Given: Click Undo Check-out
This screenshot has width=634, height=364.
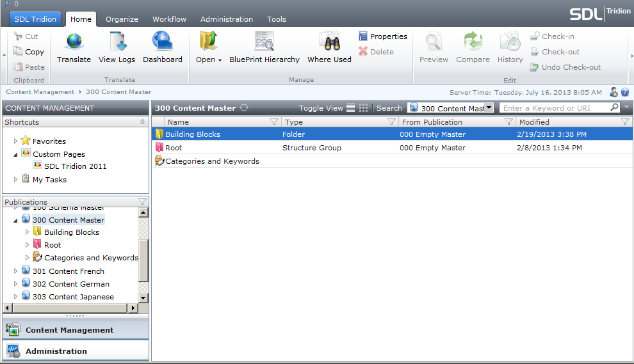Looking at the screenshot, I should click(x=565, y=67).
